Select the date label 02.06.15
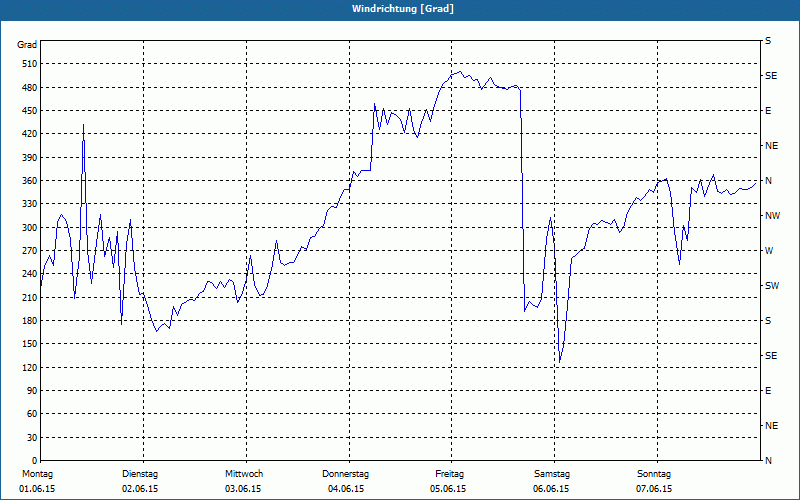Screen dimensions: 800x500 tap(140, 489)
